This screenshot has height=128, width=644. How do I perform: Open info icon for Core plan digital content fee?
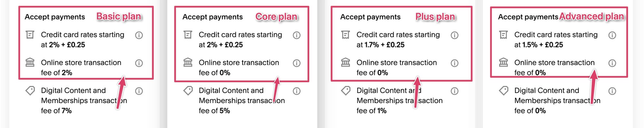click(x=297, y=91)
